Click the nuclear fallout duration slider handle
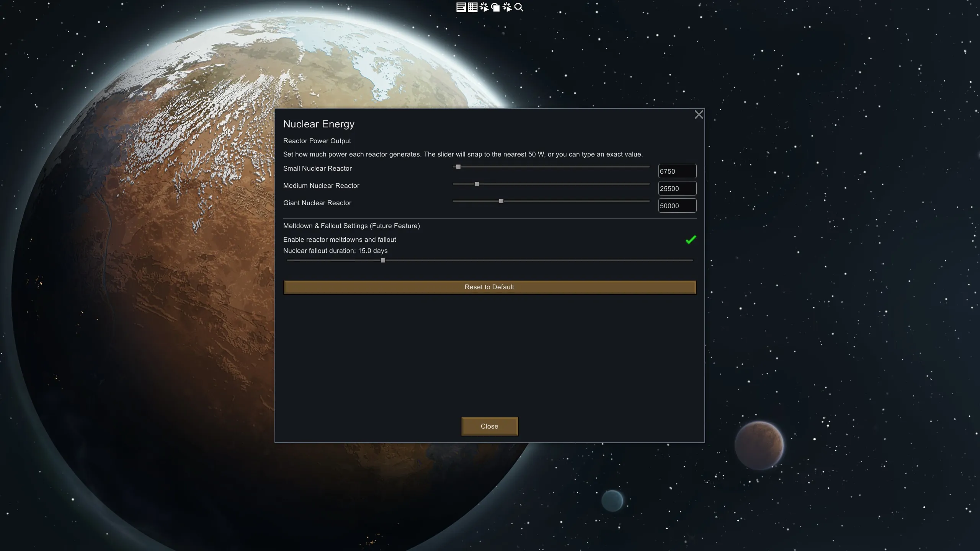This screenshot has width=980, height=551. click(x=383, y=261)
